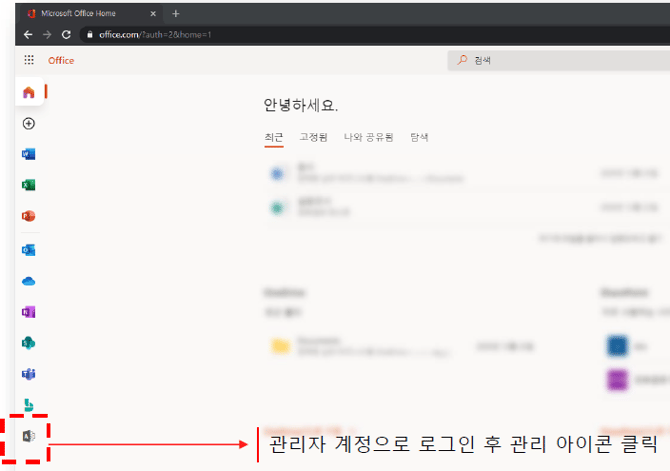
Task: Go to the Office Home icon
Action: [29, 93]
